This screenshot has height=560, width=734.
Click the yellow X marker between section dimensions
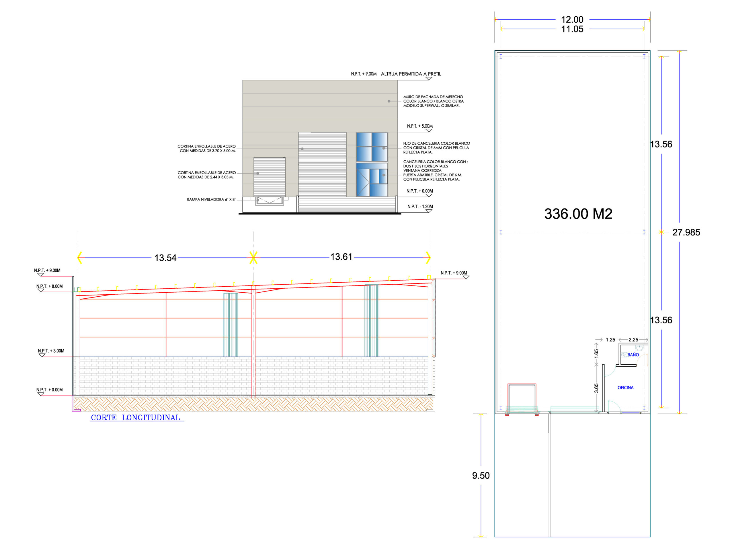tap(253, 258)
